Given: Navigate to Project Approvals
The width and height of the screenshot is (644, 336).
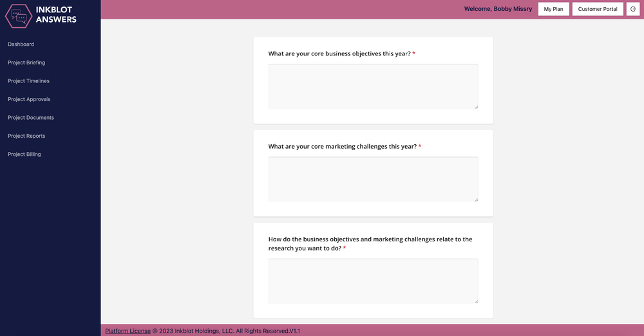Looking at the screenshot, I should click(29, 99).
